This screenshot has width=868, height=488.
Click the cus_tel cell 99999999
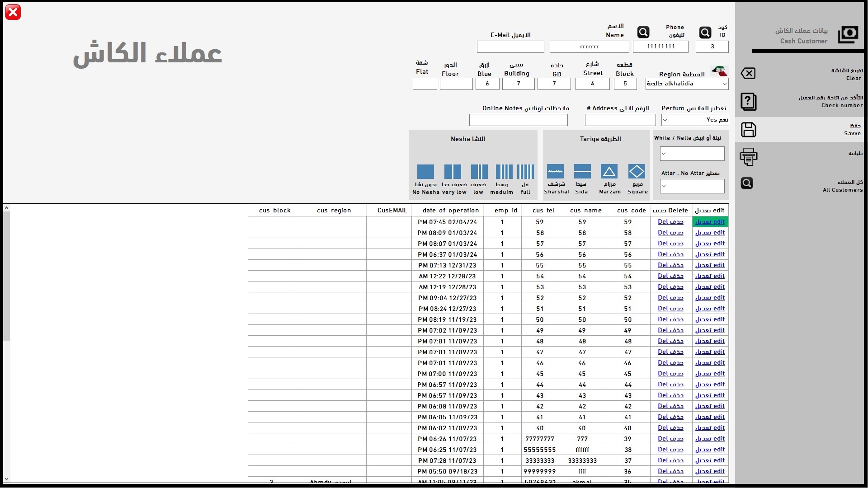tap(540, 471)
